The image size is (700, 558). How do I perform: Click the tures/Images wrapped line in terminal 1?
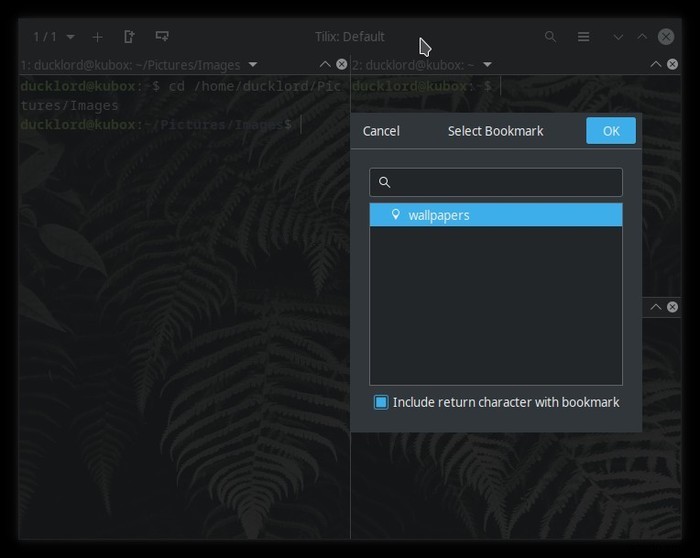[x=69, y=105]
